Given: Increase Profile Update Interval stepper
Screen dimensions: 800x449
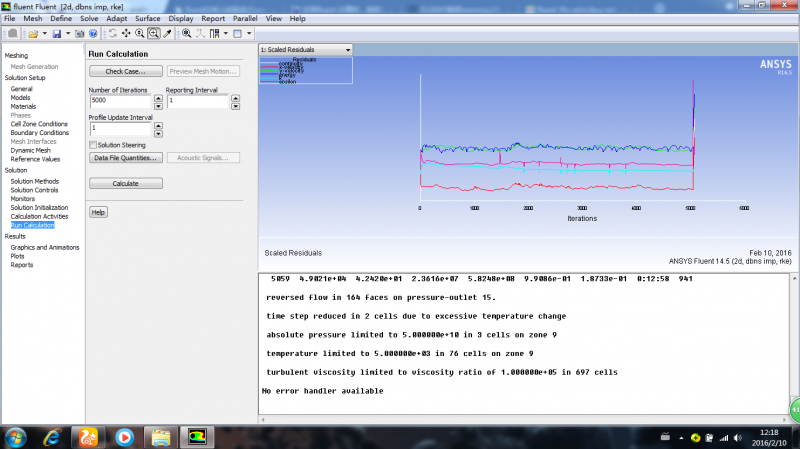Looking at the screenshot, I should [158, 126].
